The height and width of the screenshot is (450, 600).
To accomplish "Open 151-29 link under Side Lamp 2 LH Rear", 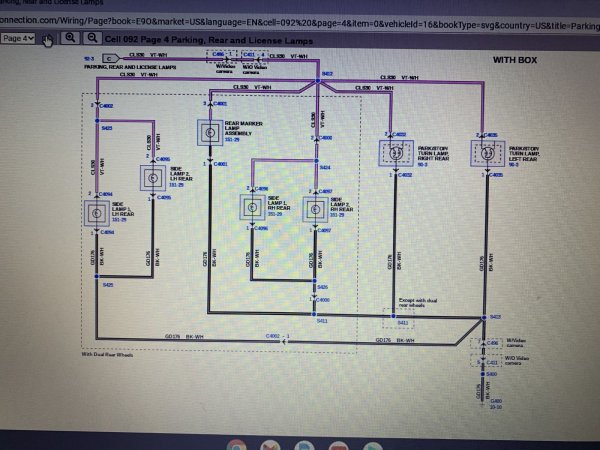I will pyautogui.click(x=177, y=185).
